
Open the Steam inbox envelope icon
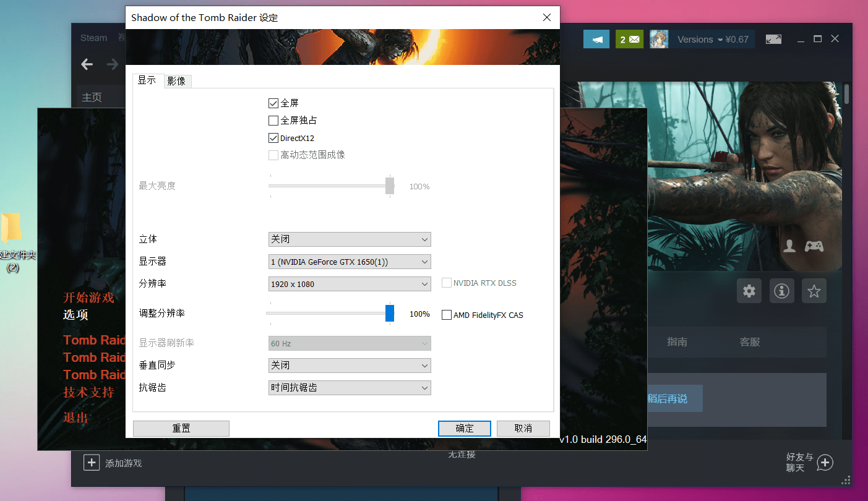click(629, 40)
